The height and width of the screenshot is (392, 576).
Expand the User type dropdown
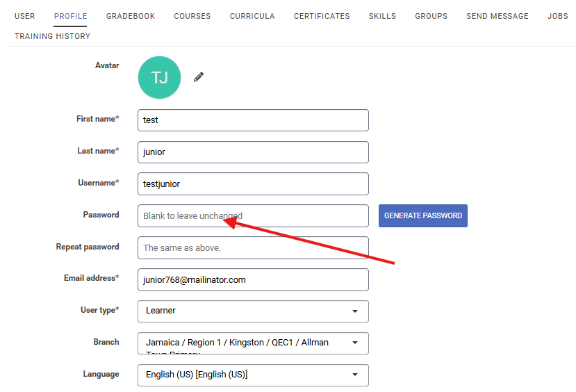point(253,311)
